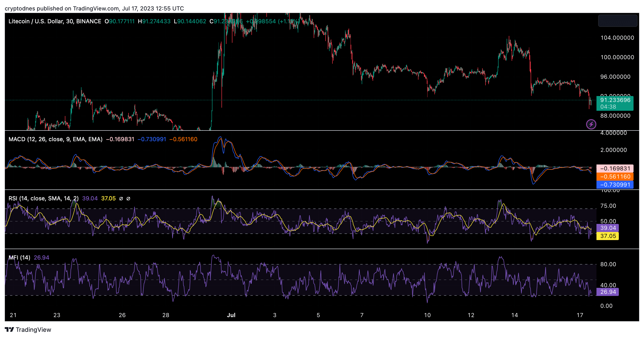The width and height of the screenshot is (644, 338).
Task: Open the RSI (14, close, SMA) indicator legend
Action: [x=43, y=198]
